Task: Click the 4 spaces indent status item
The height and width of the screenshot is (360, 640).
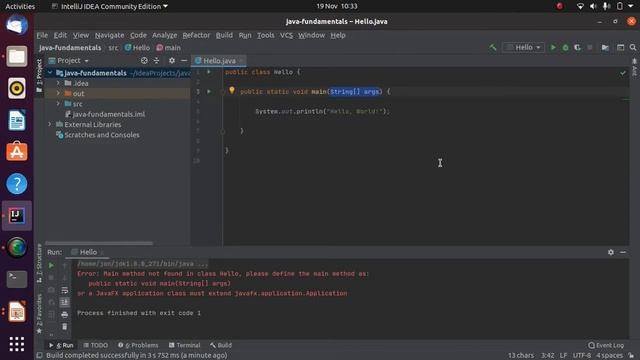Action: click(609, 356)
